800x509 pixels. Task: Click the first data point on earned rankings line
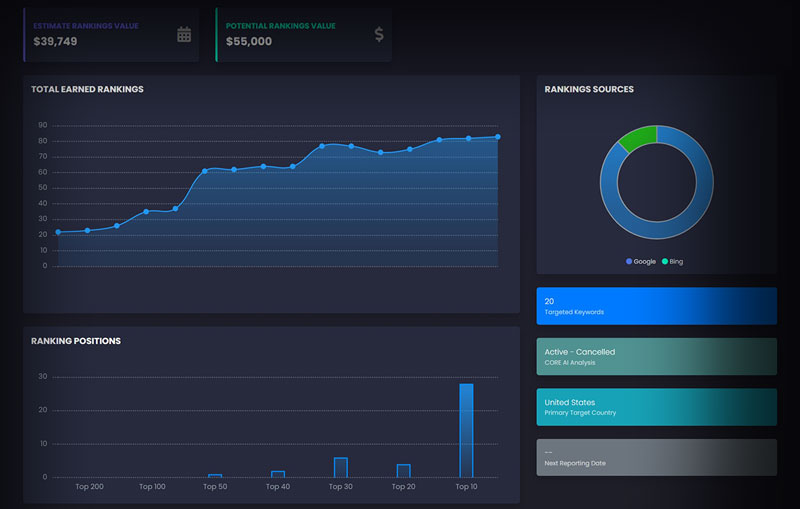58,232
